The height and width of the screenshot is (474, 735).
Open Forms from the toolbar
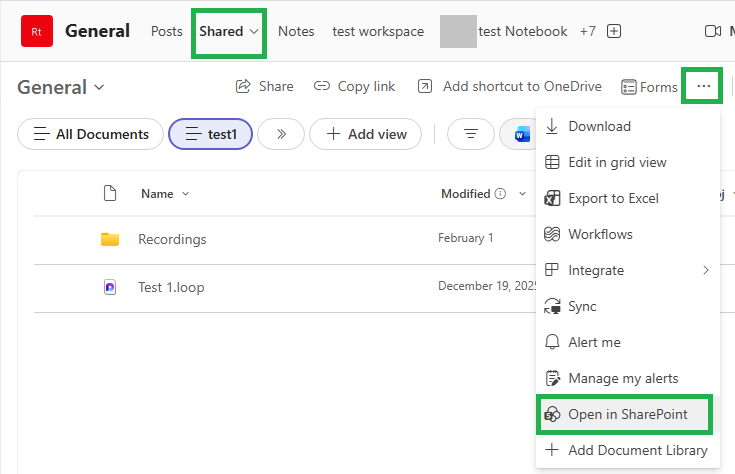(649, 87)
